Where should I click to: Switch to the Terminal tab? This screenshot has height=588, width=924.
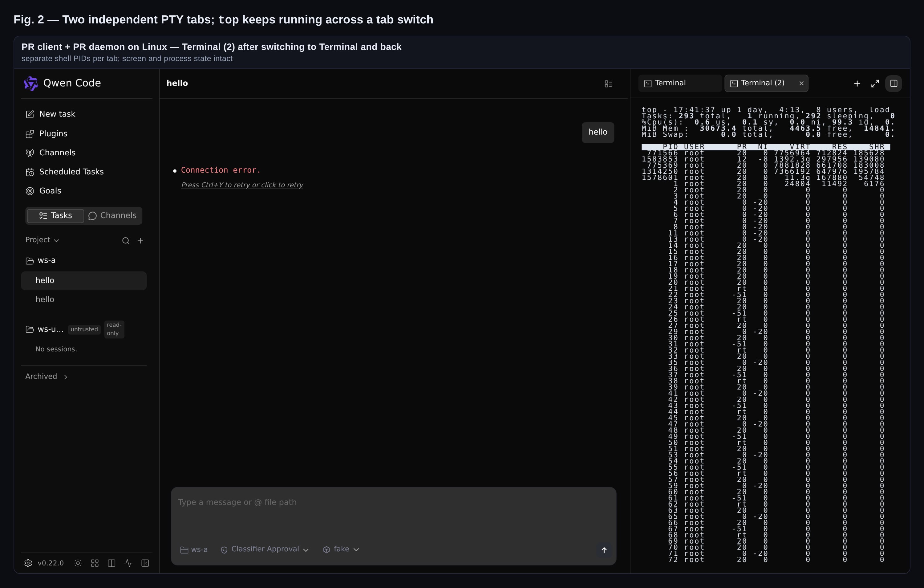click(680, 83)
